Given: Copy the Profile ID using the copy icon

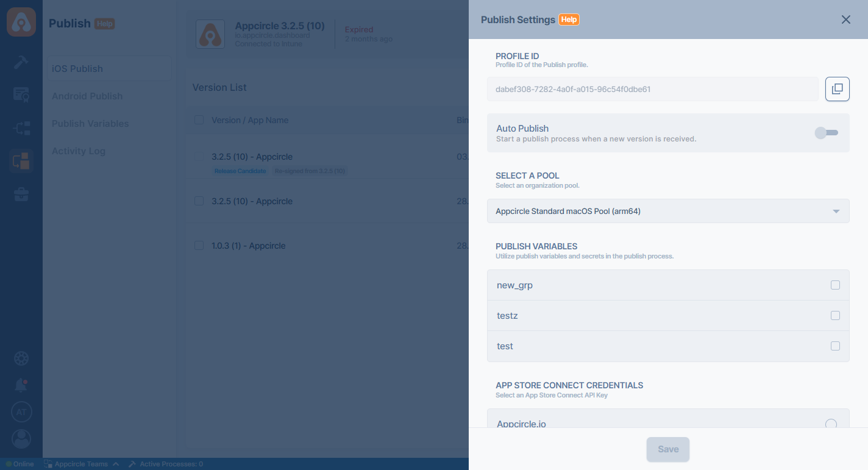Looking at the screenshot, I should (x=837, y=88).
